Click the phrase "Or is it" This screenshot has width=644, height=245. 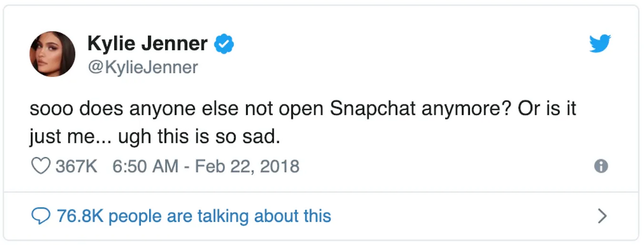tap(547, 109)
